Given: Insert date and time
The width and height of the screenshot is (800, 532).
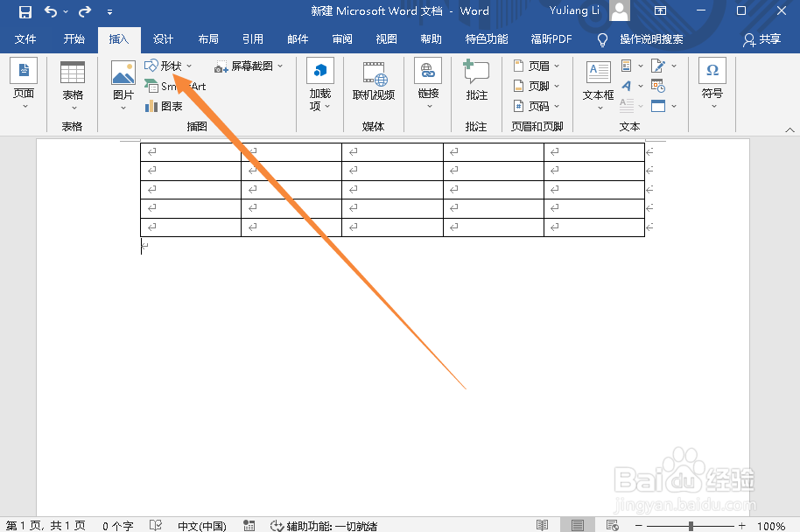Looking at the screenshot, I should click(x=657, y=86).
